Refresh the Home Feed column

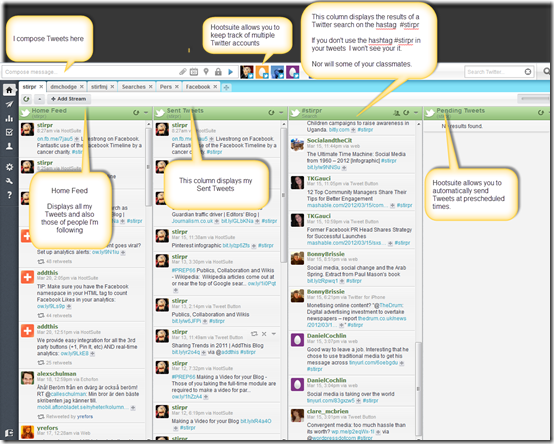[x=136, y=113]
